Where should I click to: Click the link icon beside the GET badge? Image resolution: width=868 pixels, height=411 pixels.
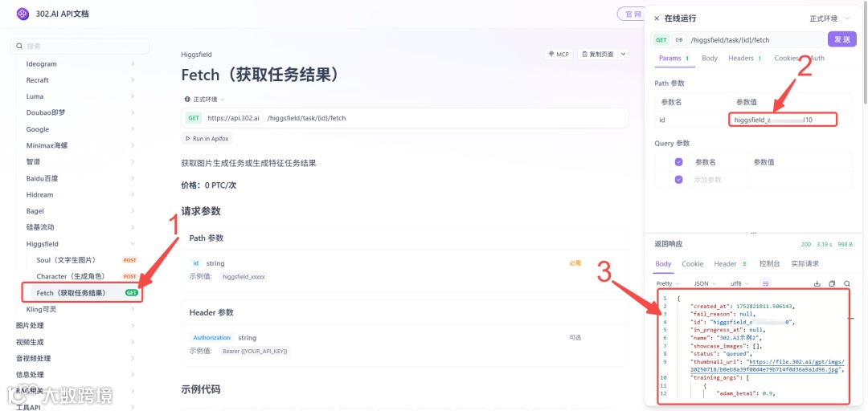tap(679, 40)
